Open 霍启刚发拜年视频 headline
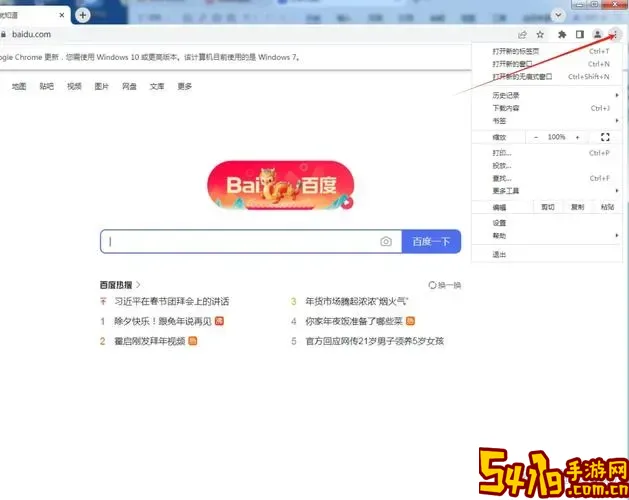 150,341
